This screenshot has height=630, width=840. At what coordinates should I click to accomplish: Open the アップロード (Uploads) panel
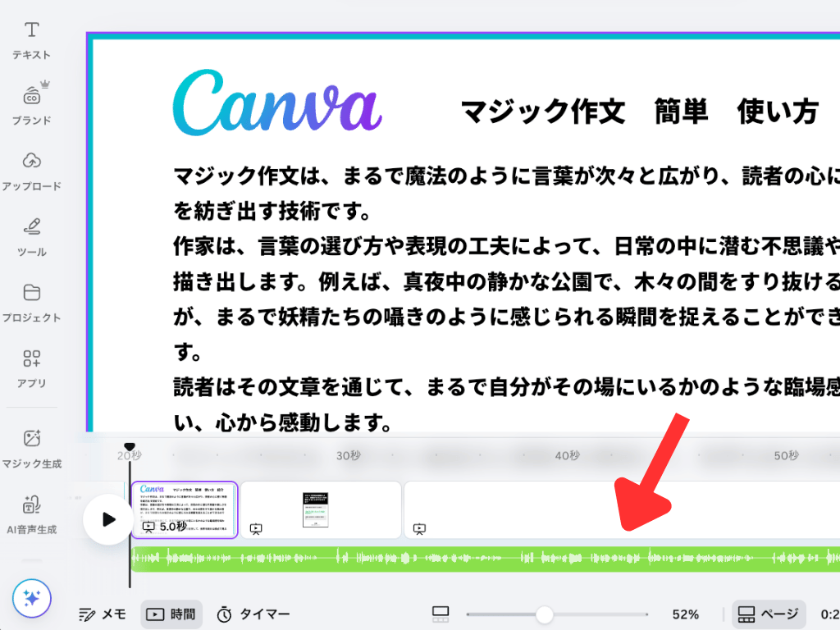(x=32, y=171)
